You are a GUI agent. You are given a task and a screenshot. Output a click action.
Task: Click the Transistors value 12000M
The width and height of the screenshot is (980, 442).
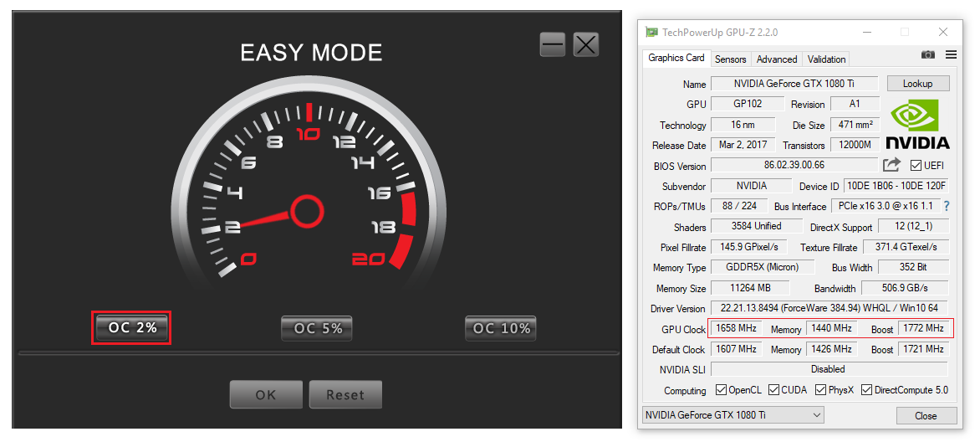[x=855, y=145]
